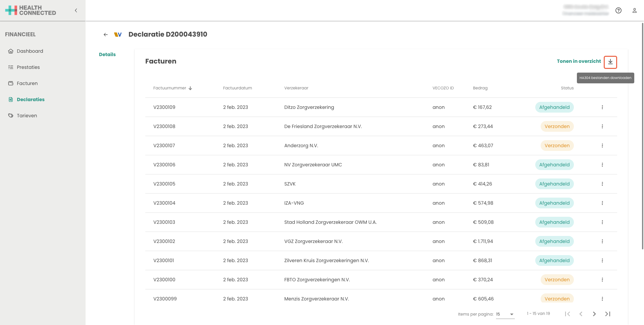Download HA304 files with download icon
Screen dimensions: 644x325
pos(610,62)
